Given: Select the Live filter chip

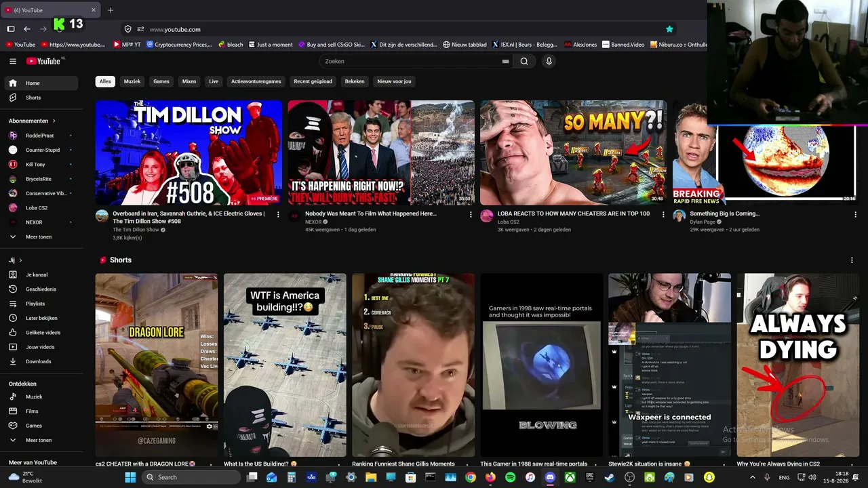Looking at the screenshot, I should tap(214, 81).
